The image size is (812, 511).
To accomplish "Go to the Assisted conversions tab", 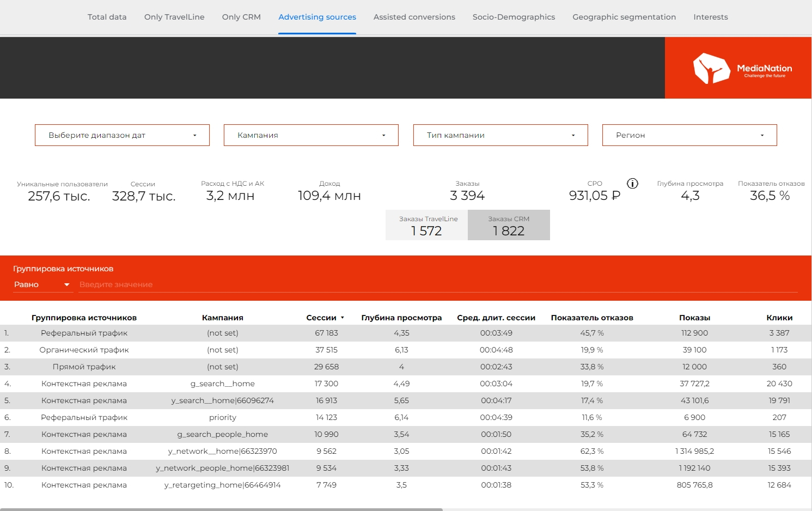I will tap(414, 17).
